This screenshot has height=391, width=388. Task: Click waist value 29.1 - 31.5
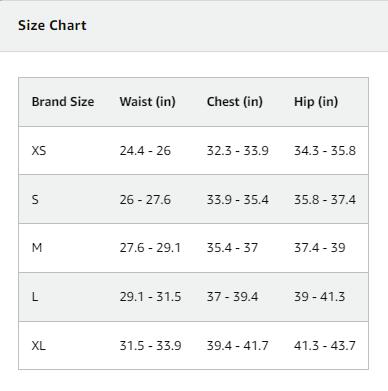[150, 297]
